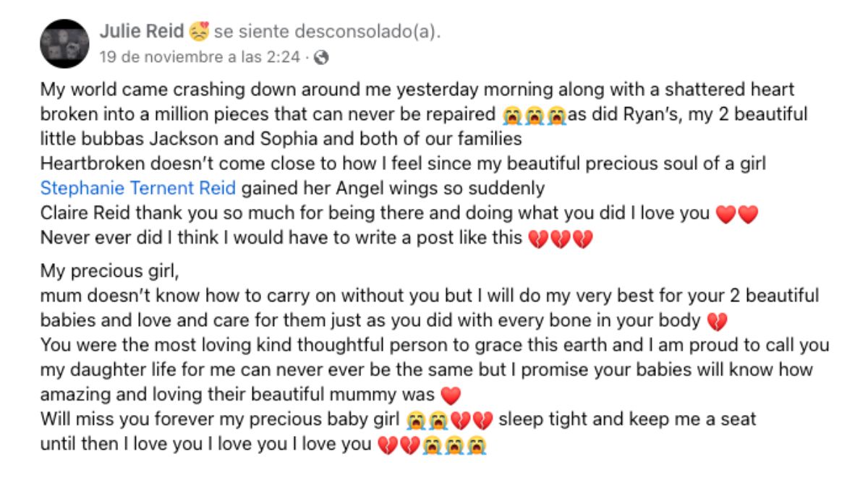
Task: Click the 'se siente desconsolado(a)' feeling text
Action: 328,32
